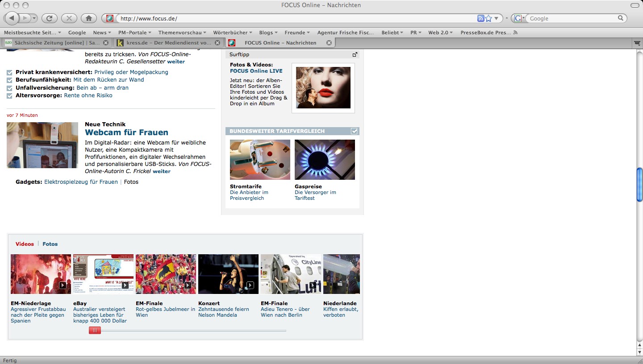
Task: Open the Webcam für Frauen headline
Action: coord(126,132)
